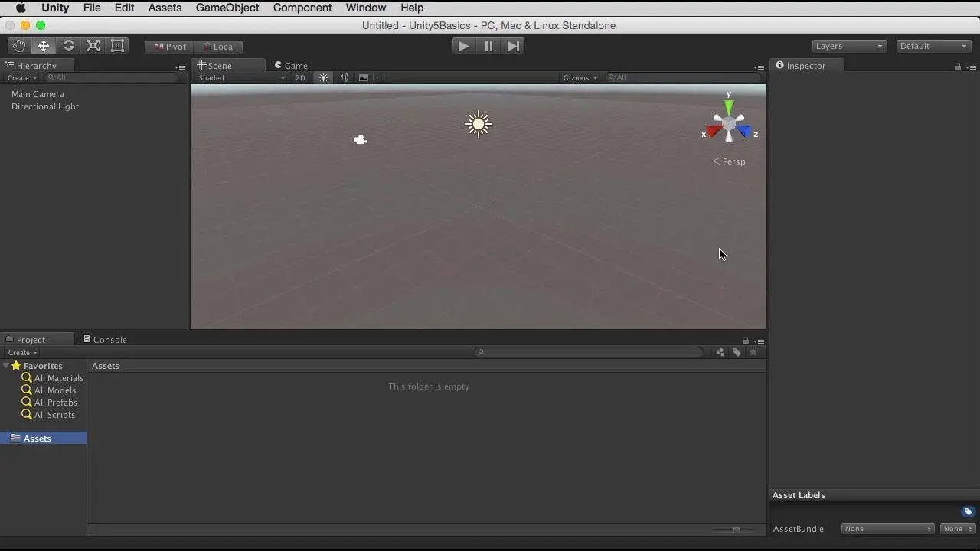Viewport: 980px width, 551px height.
Task: Open the Hierarchy panel options menu
Action: pyautogui.click(x=179, y=67)
